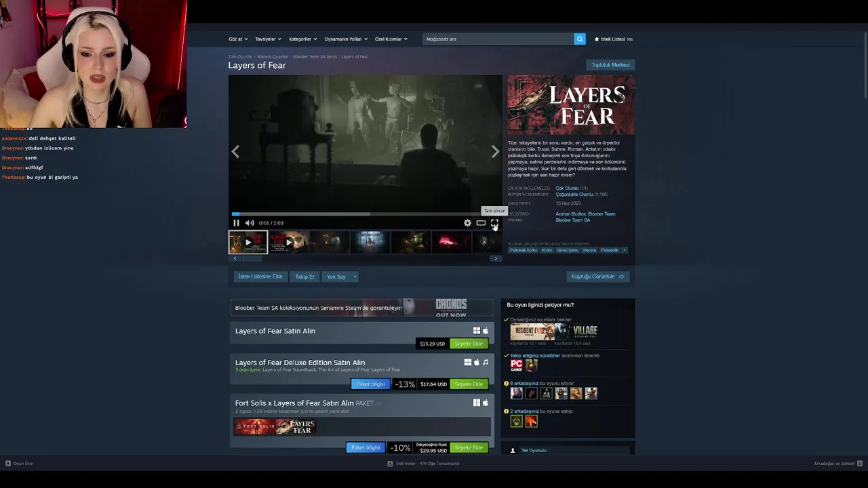The image size is (868, 488).
Task: Click the Yok Say button
Action: tap(336, 277)
